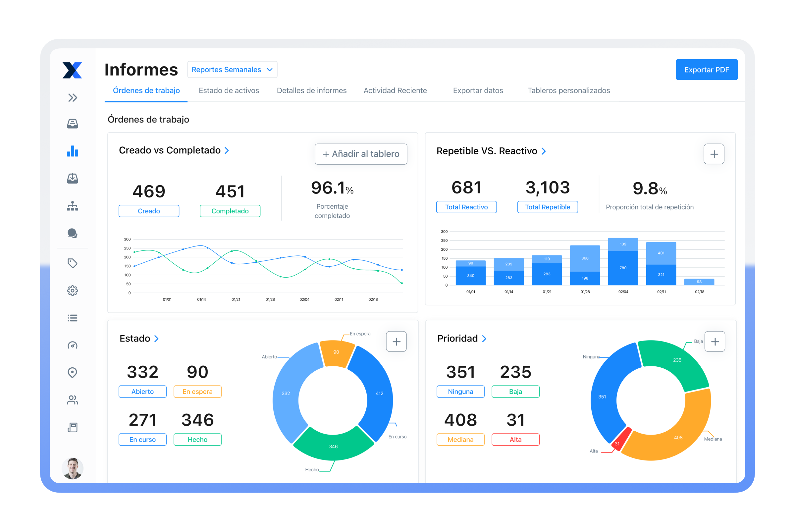
Task: Open the bar chart reports icon
Action: click(x=73, y=151)
